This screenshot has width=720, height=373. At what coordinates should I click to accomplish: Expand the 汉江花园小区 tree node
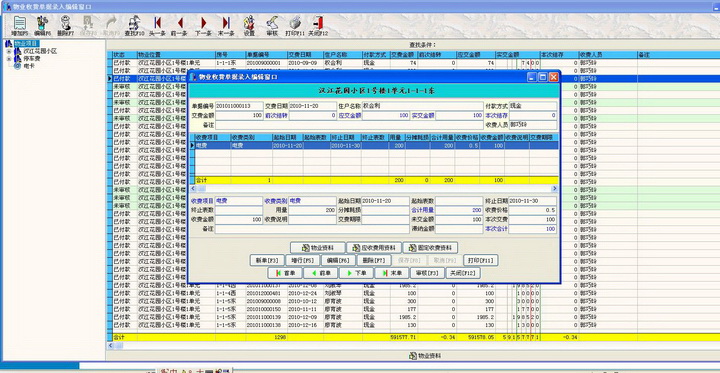coord(8,51)
